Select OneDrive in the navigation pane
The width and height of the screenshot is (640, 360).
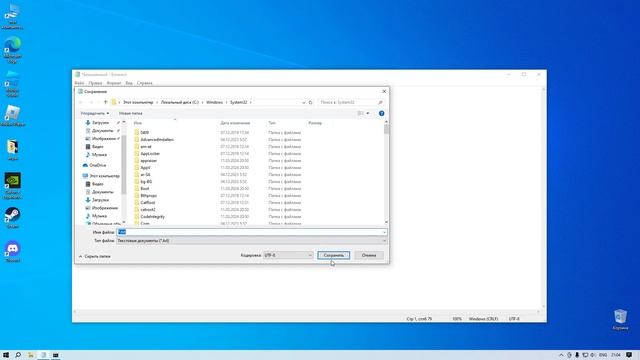pyautogui.click(x=98, y=165)
